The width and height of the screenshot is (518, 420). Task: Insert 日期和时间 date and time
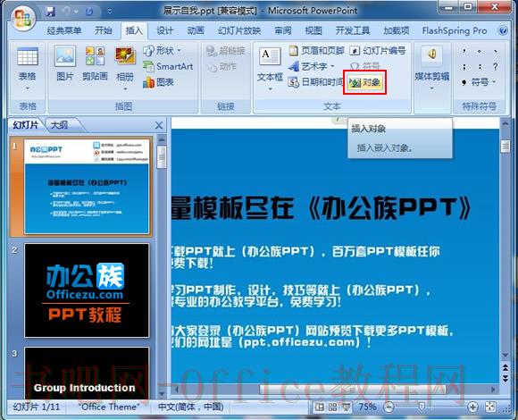click(316, 82)
